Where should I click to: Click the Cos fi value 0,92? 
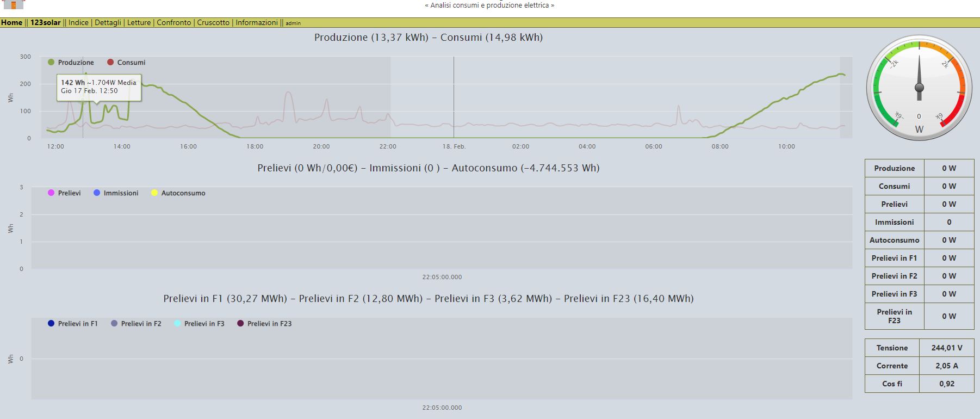pyautogui.click(x=947, y=384)
